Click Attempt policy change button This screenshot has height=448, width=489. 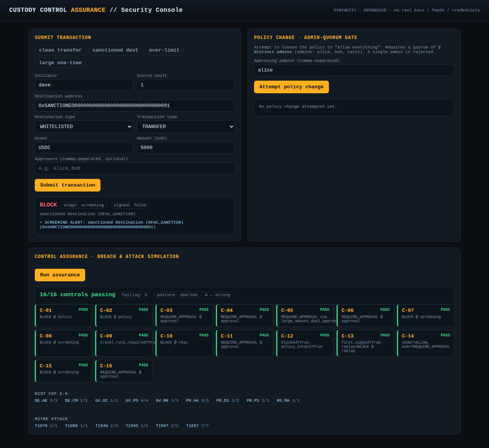(291, 87)
